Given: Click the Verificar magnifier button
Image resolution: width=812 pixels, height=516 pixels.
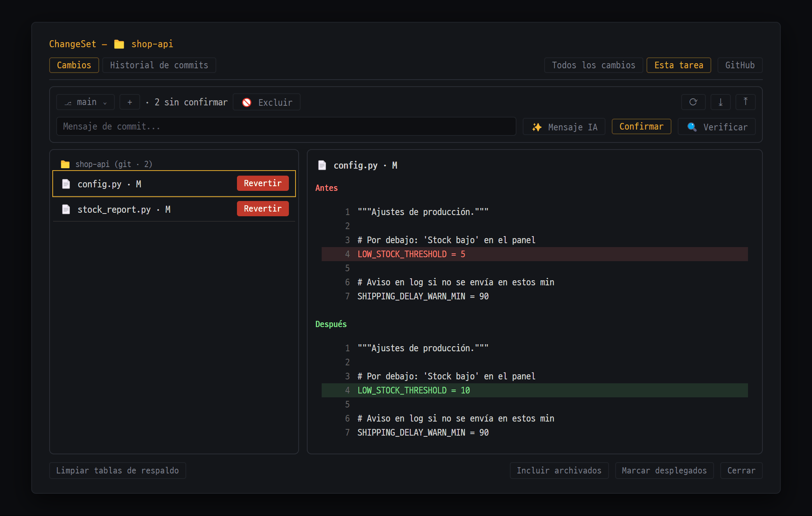Looking at the screenshot, I should tap(717, 126).
